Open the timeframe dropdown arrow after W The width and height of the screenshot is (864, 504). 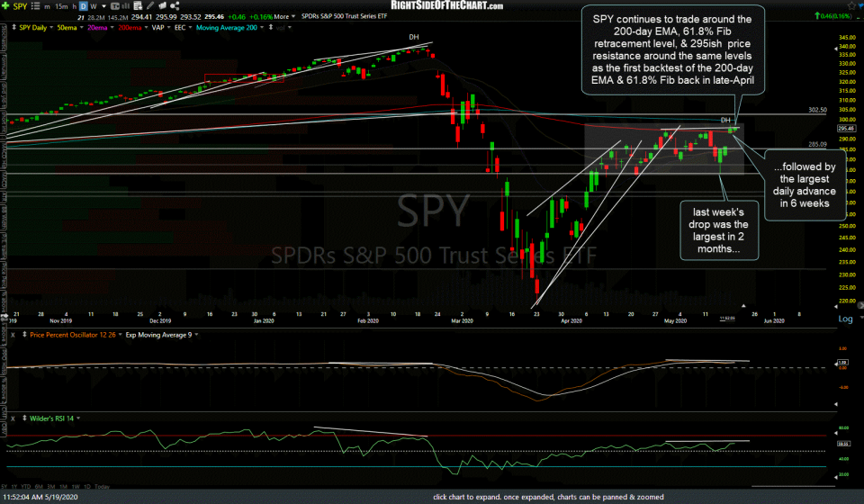103,6
